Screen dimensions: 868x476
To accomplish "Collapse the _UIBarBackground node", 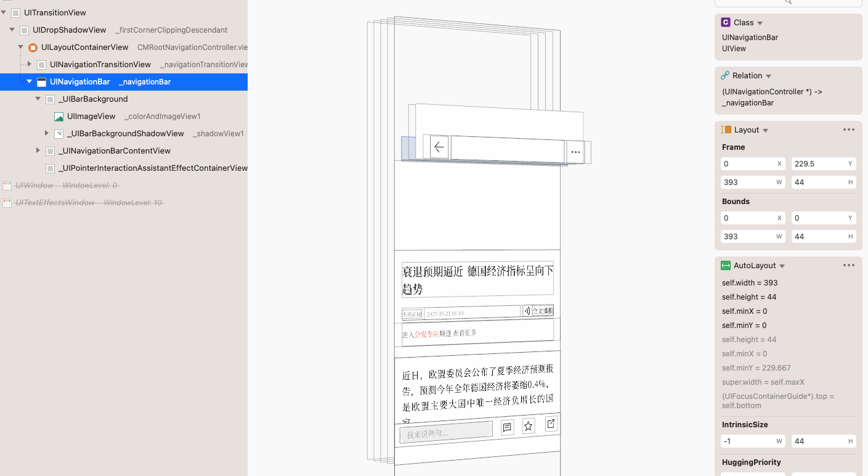I will click(x=38, y=99).
